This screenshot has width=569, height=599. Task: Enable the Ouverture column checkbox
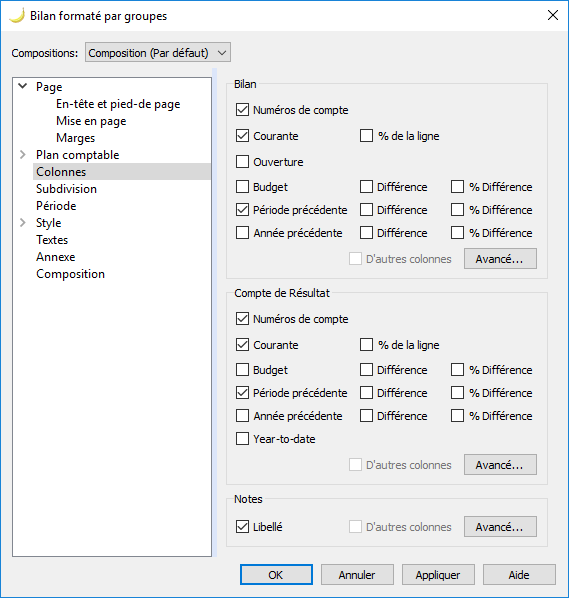(x=242, y=162)
